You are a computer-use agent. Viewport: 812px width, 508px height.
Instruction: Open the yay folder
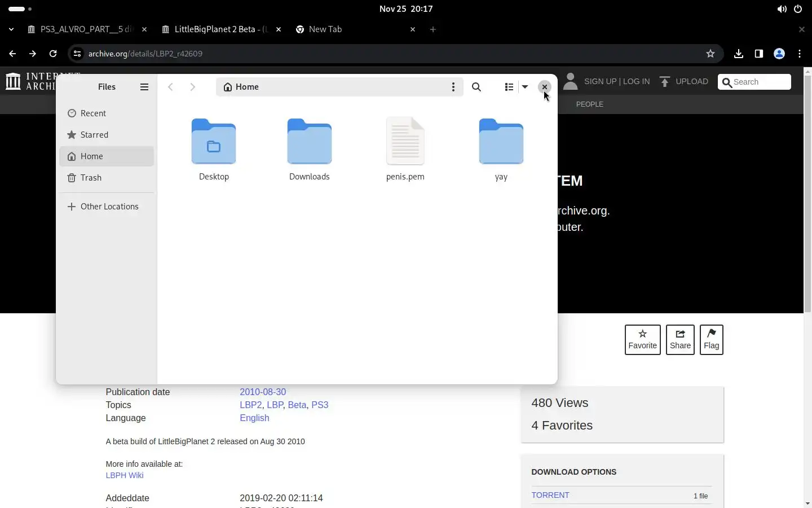coord(501,150)
